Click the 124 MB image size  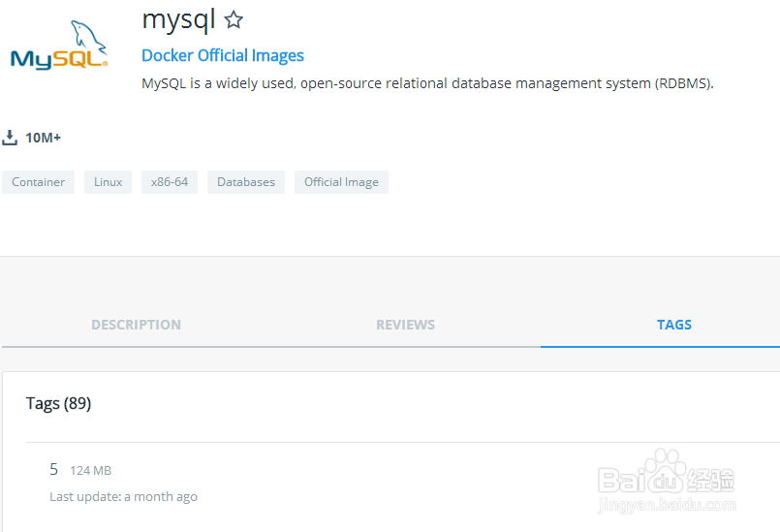90,471
